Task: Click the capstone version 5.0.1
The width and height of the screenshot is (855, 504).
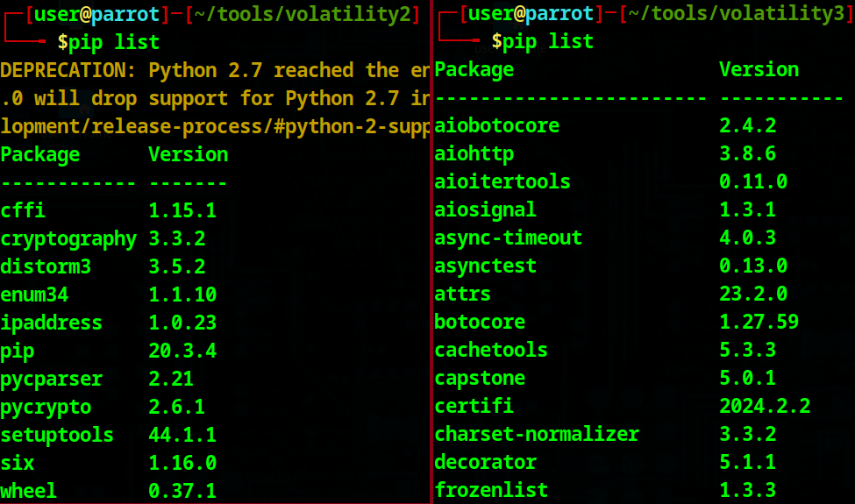Action: 748,378
